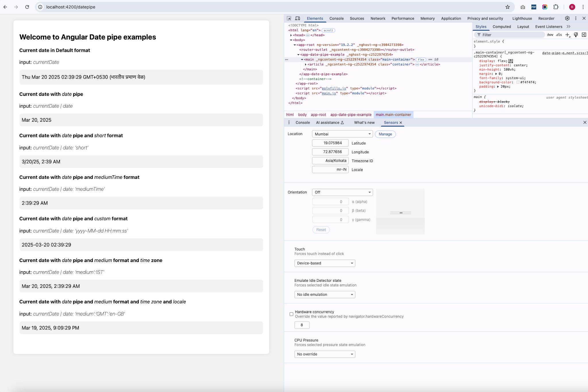
Task: Click the new style rule plus icon
Action: point(567,35)
